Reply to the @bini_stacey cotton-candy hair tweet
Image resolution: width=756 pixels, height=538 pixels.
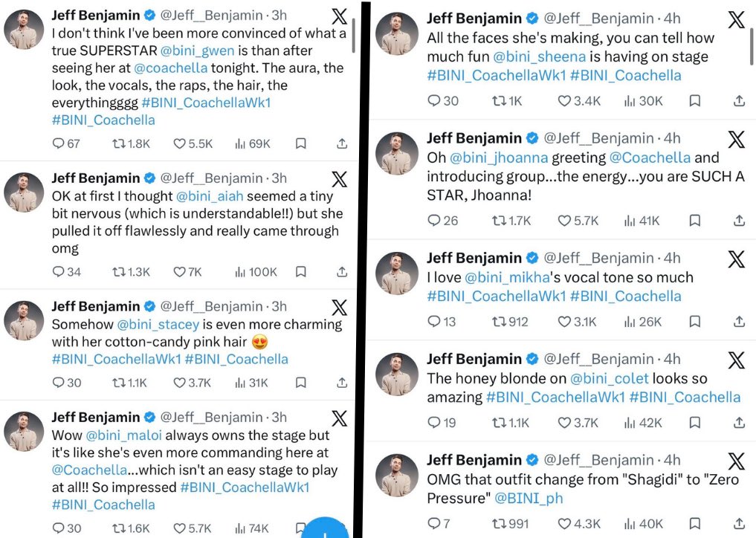pyautogui.click(x=59, y=383)
